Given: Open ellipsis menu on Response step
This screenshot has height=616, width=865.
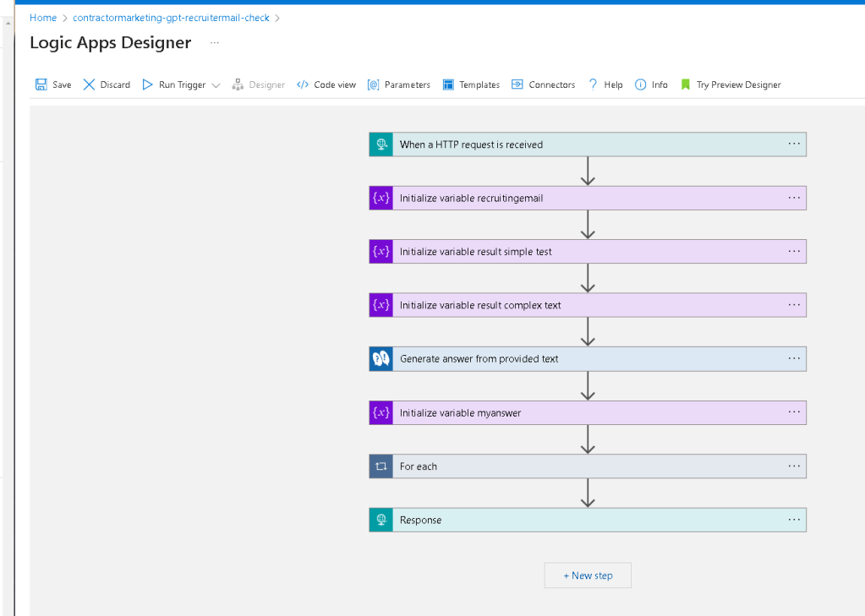Looking at the screenshot, I should (794, 520).
